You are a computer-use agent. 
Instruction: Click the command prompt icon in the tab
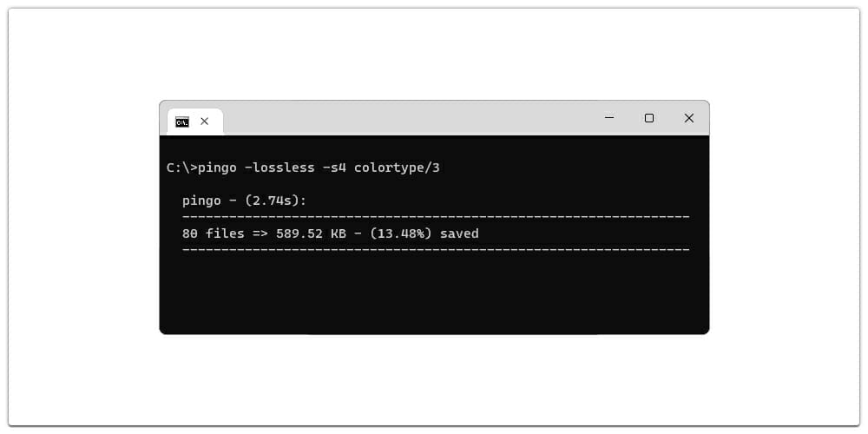(182, 122)
